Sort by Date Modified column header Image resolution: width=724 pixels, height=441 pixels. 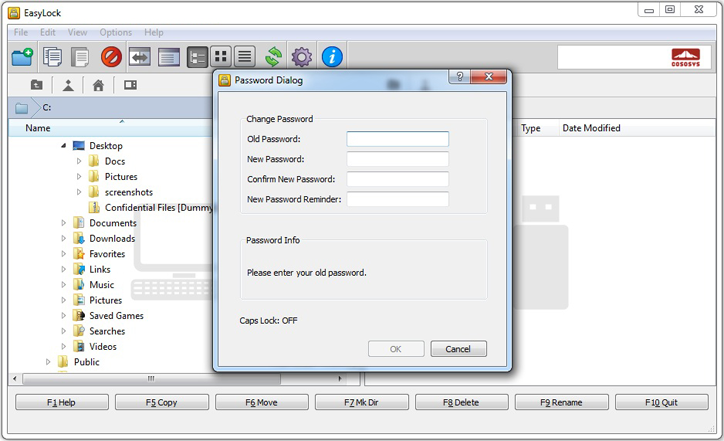pos(591,128)
